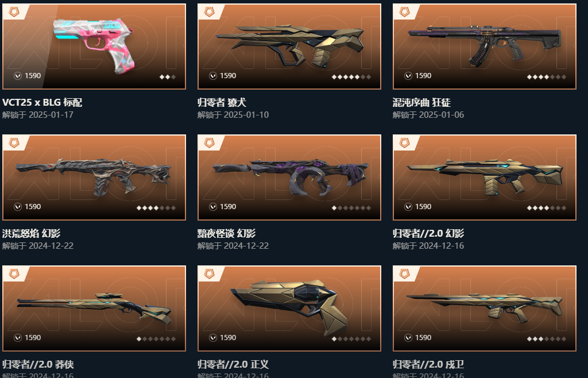
Task: Click the 归零者//2.0 正义 title text
Action: (233, 364)
